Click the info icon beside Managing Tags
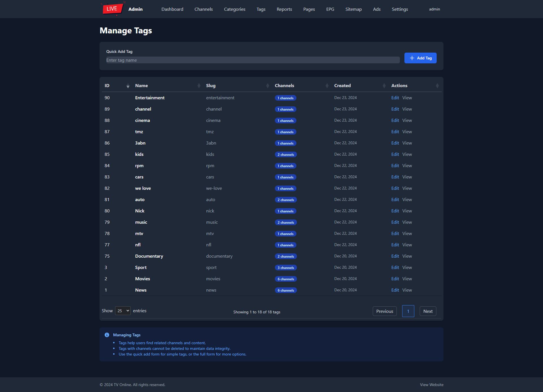The width and height of the screenshot is (543, 392). click(x=107, y=335)
